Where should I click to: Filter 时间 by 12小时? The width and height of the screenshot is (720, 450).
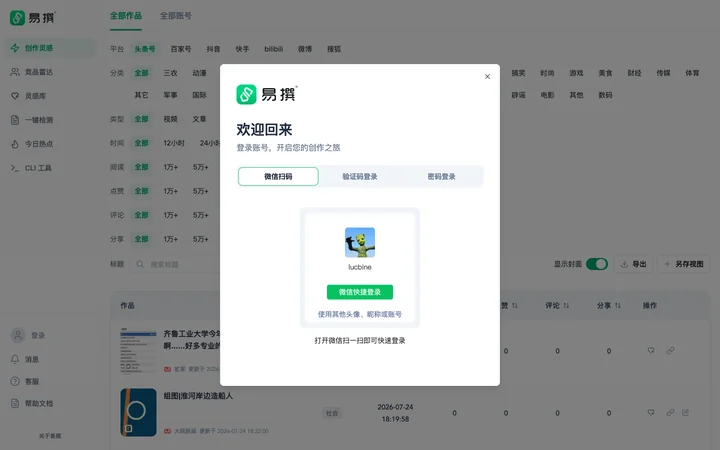pos(174,143)
